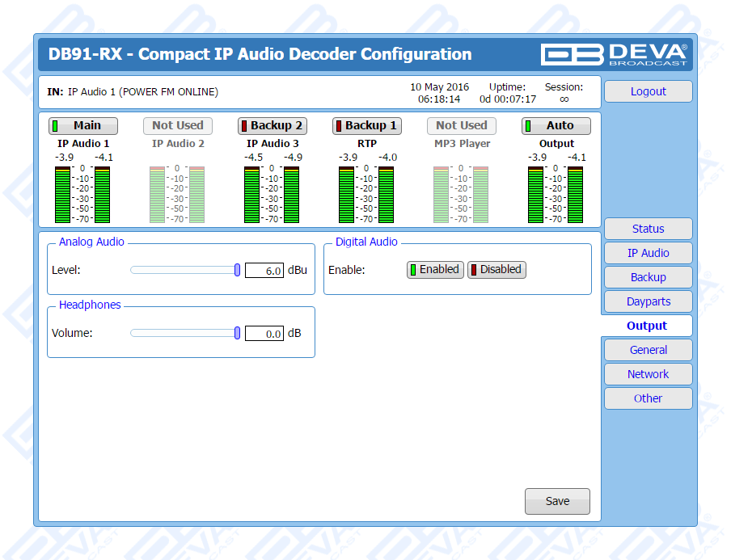Log out of the decoder interface
Screen dimensions: 731x560
648,91
